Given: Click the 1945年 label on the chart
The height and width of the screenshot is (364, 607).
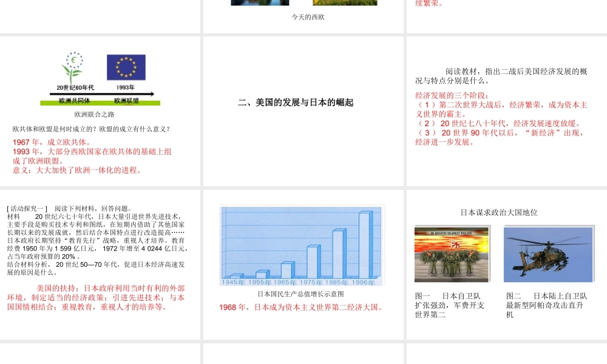Looking at the screenshot, I should [233, 282].
